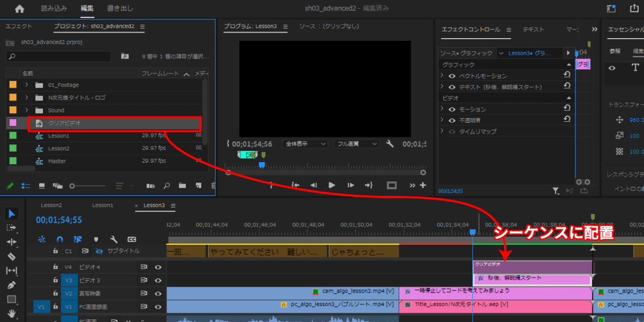The image size is (644, 322).
Task: Select the Rectangle tool
Action: (12, 299)
